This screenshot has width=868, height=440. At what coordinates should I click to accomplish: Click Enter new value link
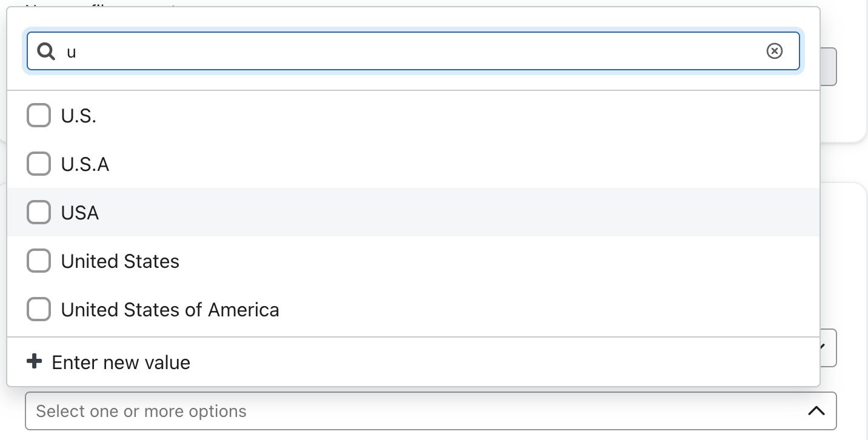[121, 362]
